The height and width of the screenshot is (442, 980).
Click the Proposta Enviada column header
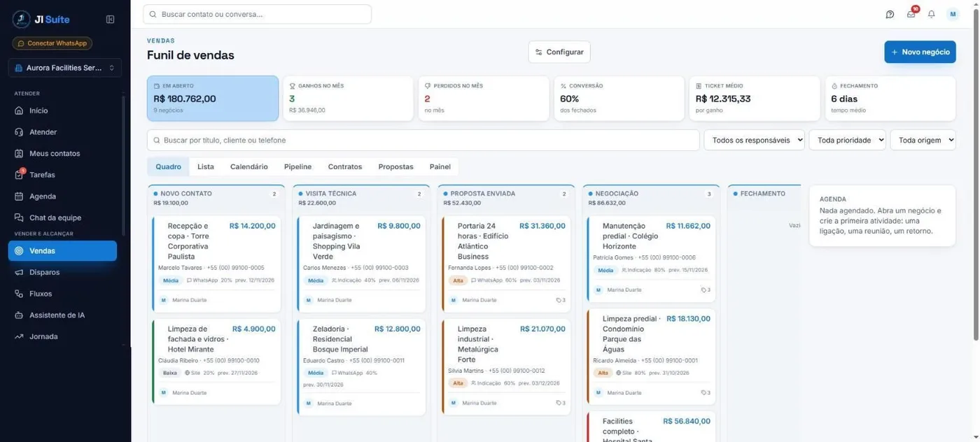(507, 198)
